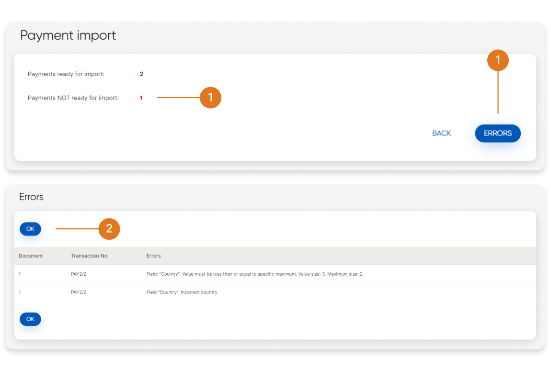This screenshot has width=551, height=392.
Task: Select the maximum size error message row
Action: coord(255,274)
